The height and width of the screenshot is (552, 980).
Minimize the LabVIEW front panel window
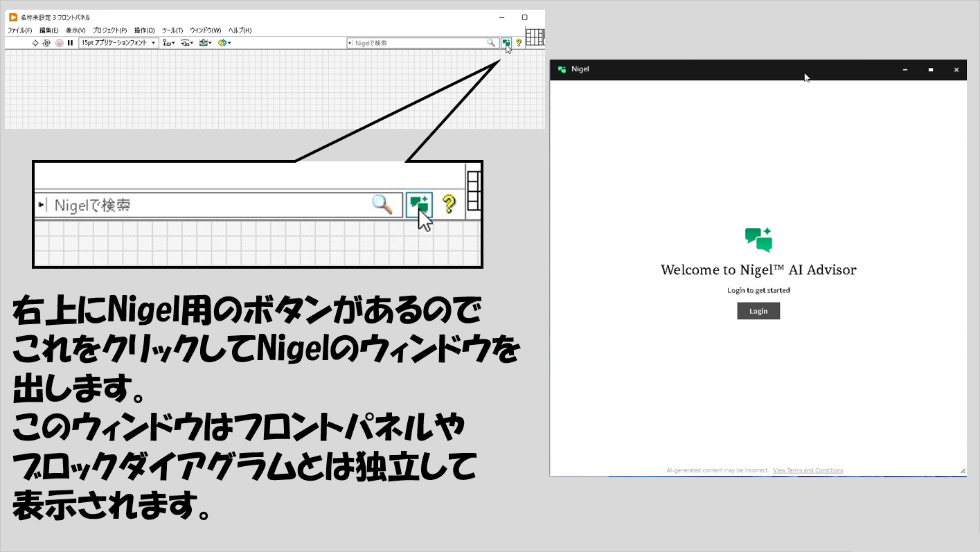pyautogui.click(x=501, y=17)
